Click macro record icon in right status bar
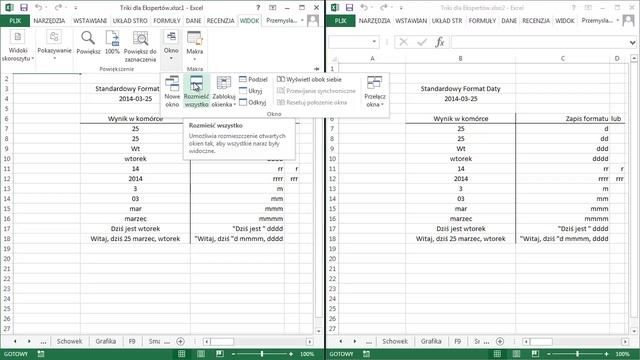 click(x=367, y=354)
